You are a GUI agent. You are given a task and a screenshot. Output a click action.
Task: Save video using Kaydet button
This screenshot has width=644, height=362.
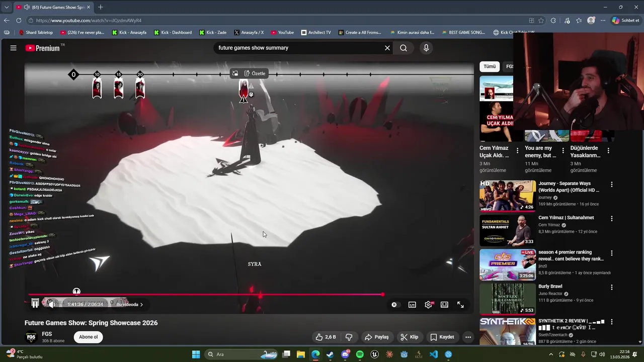click(442, 337)
